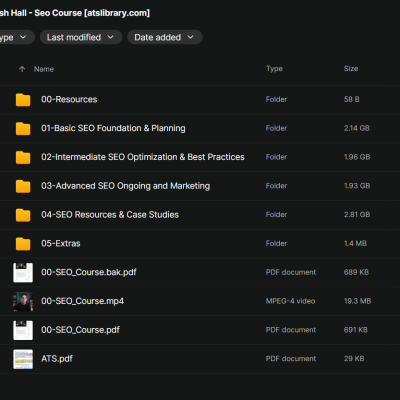
Task: Click the 05-Extras folder icon
Action: pyautogui.click(x=23, y=244)
